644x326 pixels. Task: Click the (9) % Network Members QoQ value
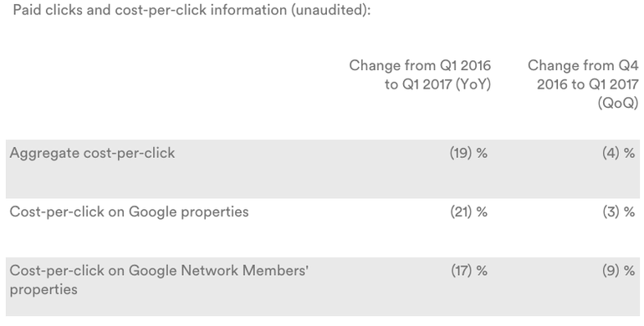(x=619, y=271)
